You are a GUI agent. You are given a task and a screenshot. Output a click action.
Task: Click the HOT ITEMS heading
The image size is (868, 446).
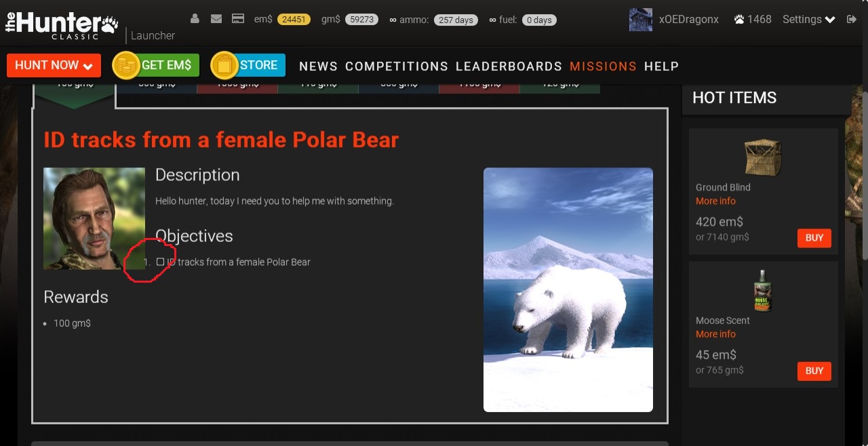[x=734, y=98]
